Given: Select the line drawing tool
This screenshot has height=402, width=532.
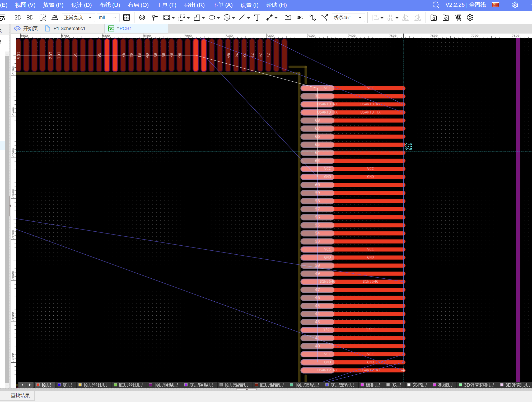Looking at the screenshot, I should (242, 17).
